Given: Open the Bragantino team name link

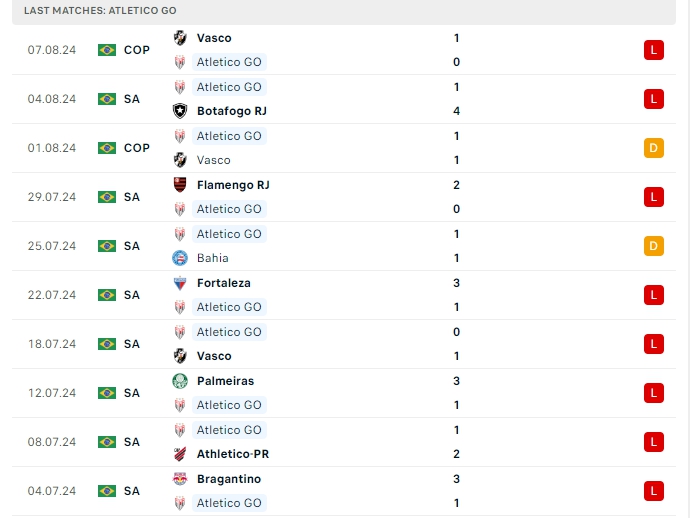Looking at the screenshot, I should [x=229, y=479].
